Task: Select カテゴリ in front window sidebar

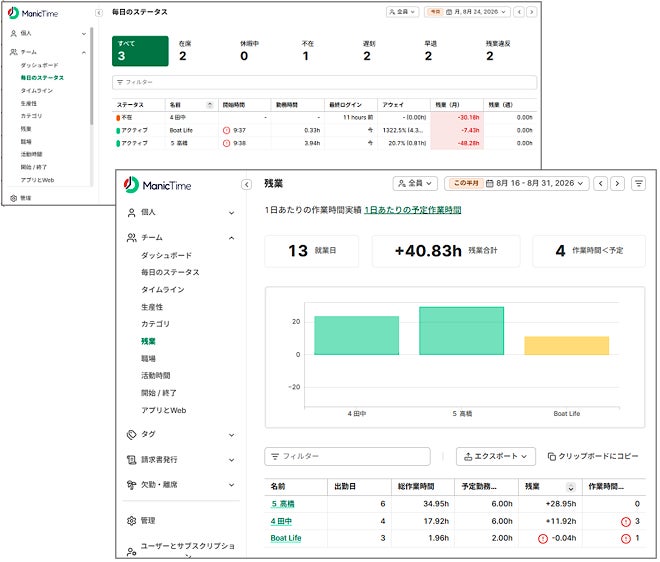Action: [155, 324]
